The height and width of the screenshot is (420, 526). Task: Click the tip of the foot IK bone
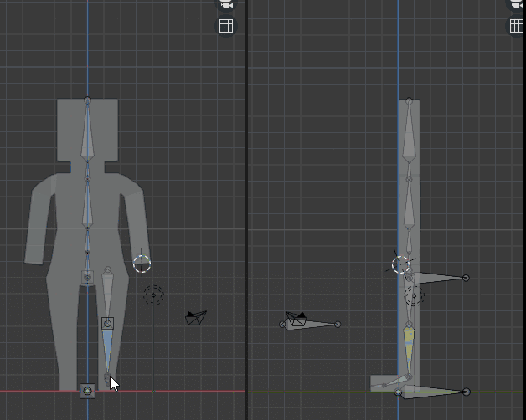pyautogui.click(x=467, y=392)
